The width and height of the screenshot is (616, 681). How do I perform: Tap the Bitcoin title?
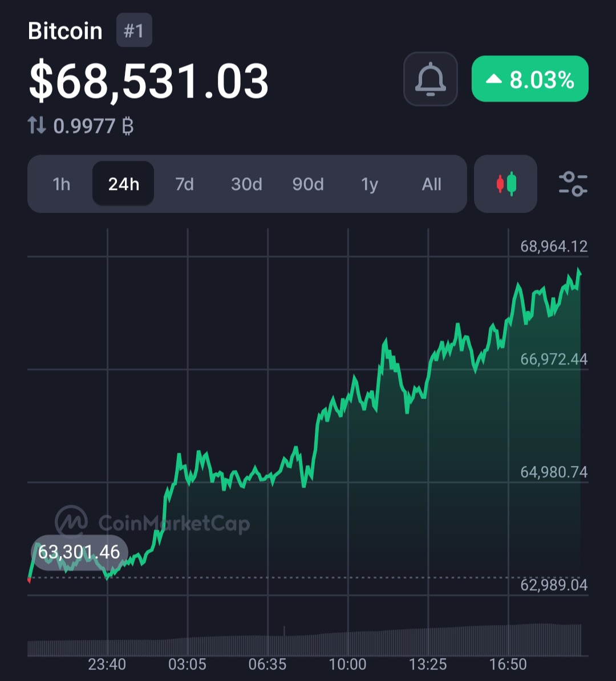click(x=65, y=31)
